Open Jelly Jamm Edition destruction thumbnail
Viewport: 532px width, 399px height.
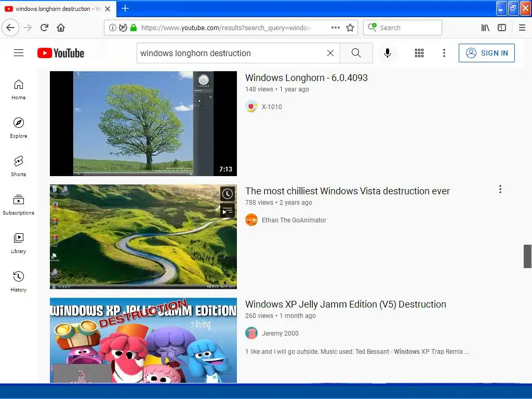(x=143, y=340)
